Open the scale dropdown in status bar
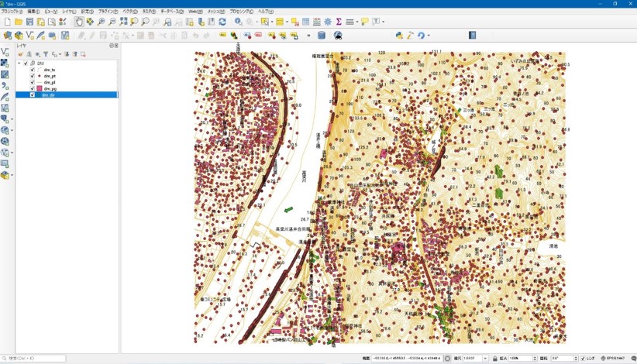 485,359
